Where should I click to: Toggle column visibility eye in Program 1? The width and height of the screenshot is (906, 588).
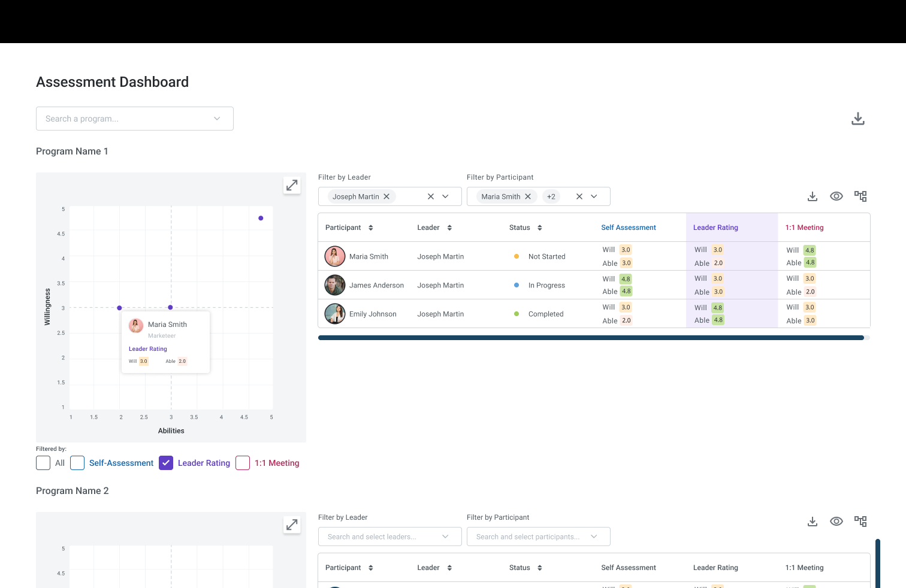[836, 196]
